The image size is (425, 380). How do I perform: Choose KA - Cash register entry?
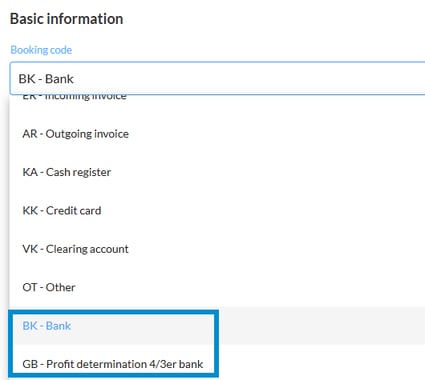pos(217,172)
